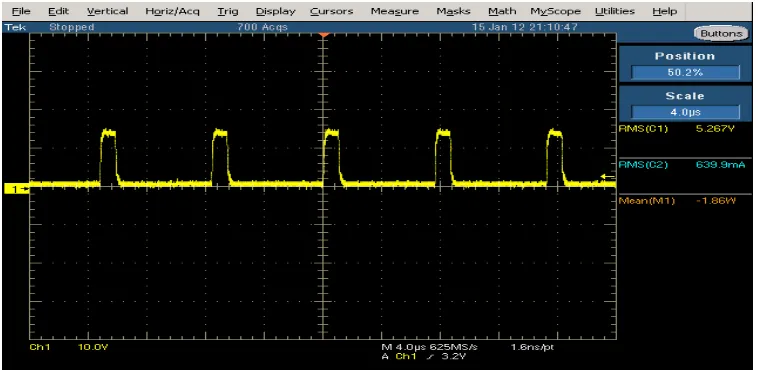Open the Help menu

[x=664, y=11]
